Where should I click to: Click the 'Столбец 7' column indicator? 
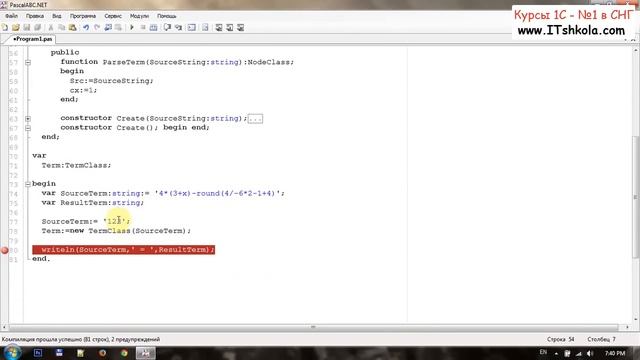click(602, 340)
